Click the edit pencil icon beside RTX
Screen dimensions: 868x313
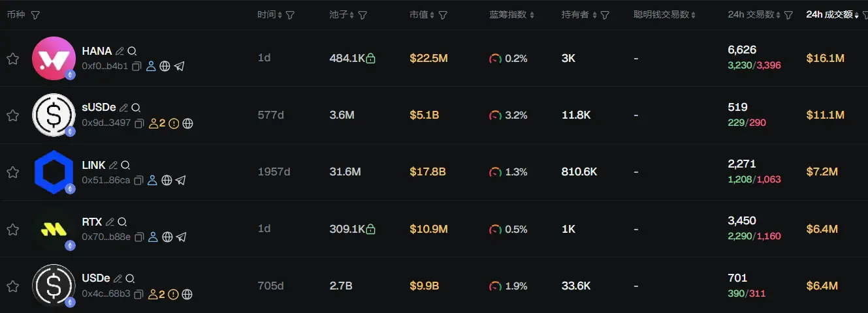pos(110,222)
